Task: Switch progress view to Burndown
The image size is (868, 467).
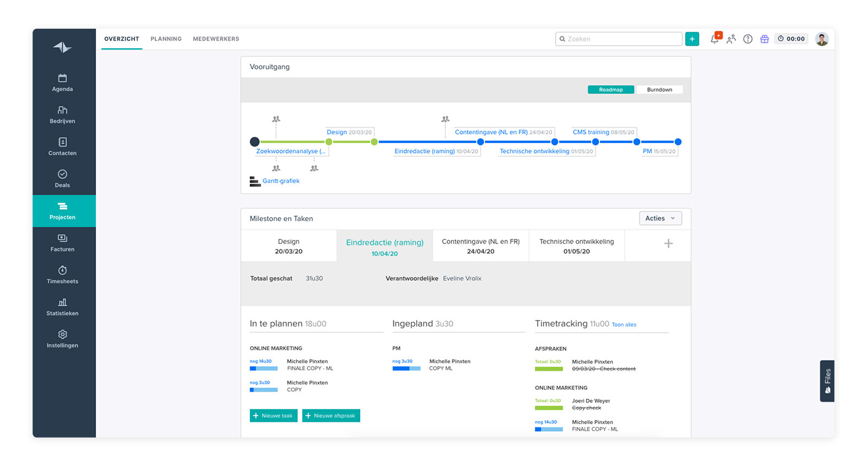Action: pos(659,90)
